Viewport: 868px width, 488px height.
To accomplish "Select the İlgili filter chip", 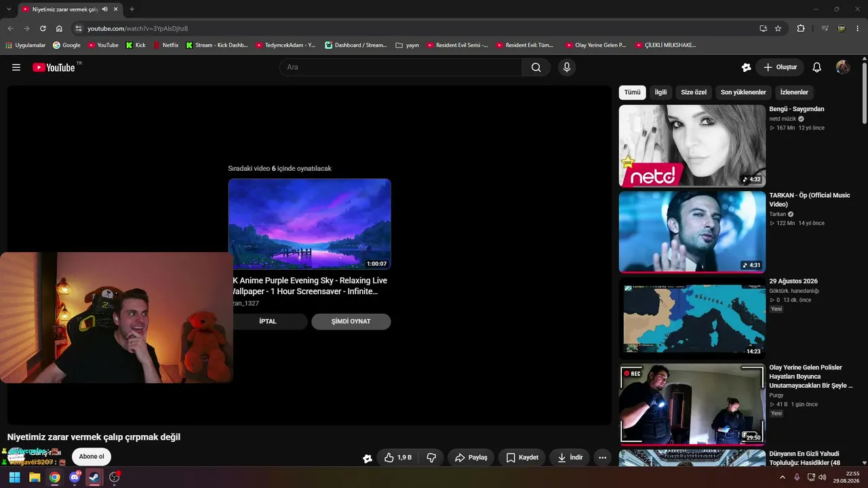I will coord(660,92).
